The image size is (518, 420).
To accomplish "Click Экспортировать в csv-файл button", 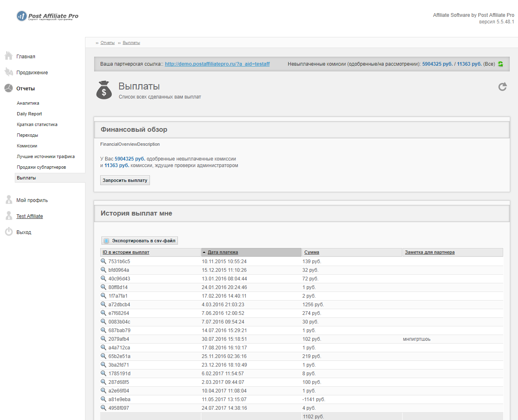I will [x=140, y=241].
